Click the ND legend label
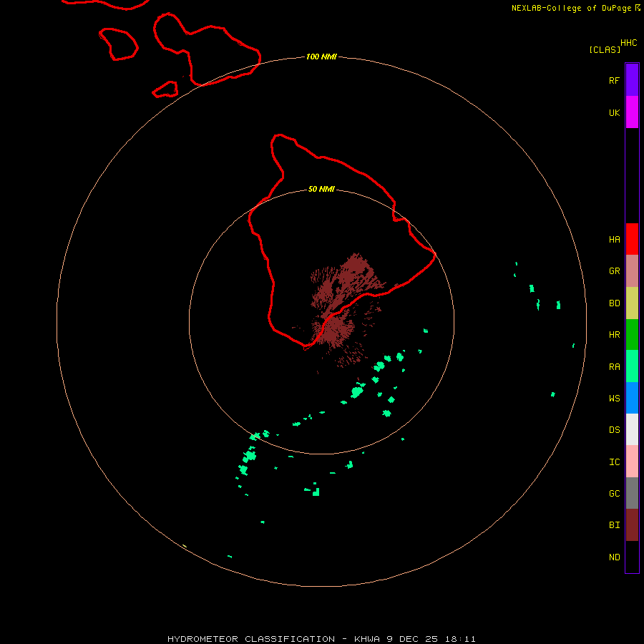Screen dimensions: 644x644 (x=614, y=557)
